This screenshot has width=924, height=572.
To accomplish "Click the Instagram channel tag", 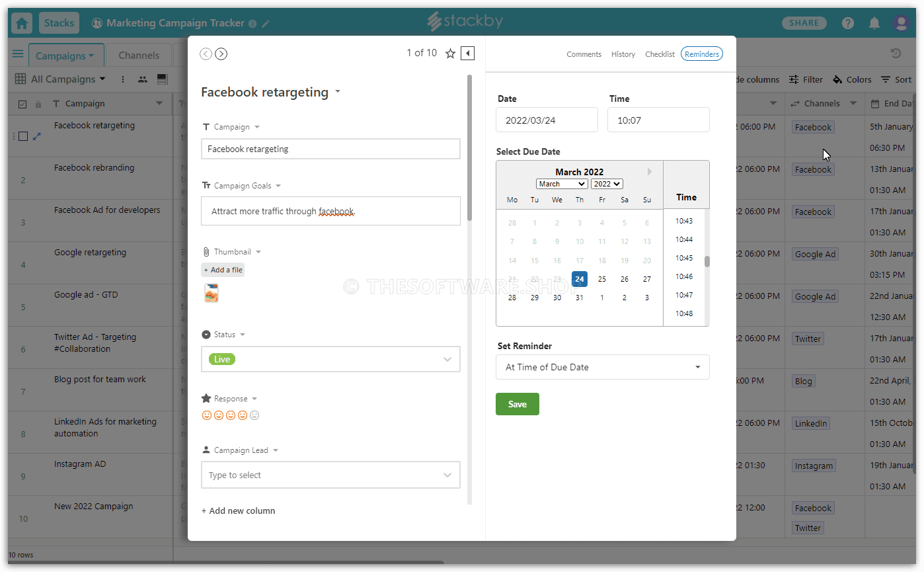I will (x=814, y=466).
